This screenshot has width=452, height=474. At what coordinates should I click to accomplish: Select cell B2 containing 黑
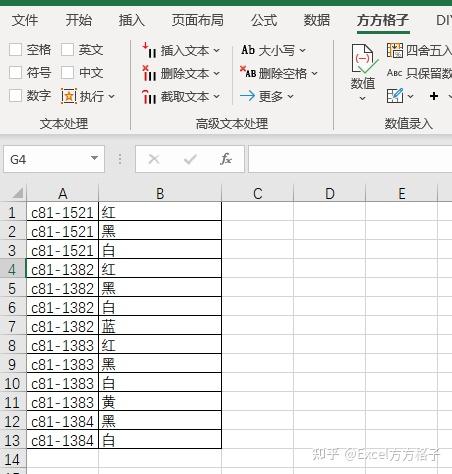click(x=160, y=231)
